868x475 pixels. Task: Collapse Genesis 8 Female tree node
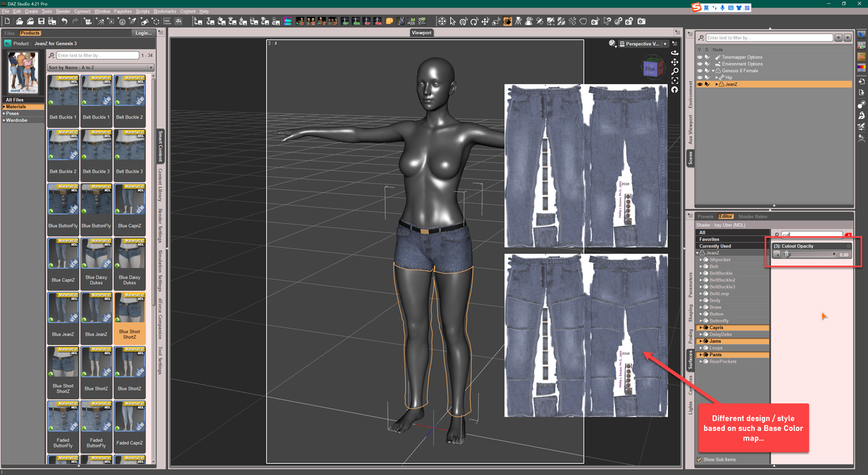pyautogui.click(x=713, y=71)
